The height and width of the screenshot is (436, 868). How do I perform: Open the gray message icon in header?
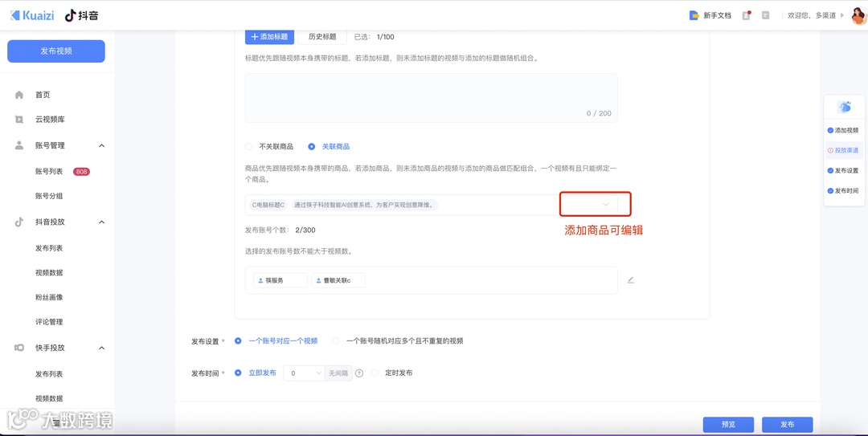tap(766, 15)
